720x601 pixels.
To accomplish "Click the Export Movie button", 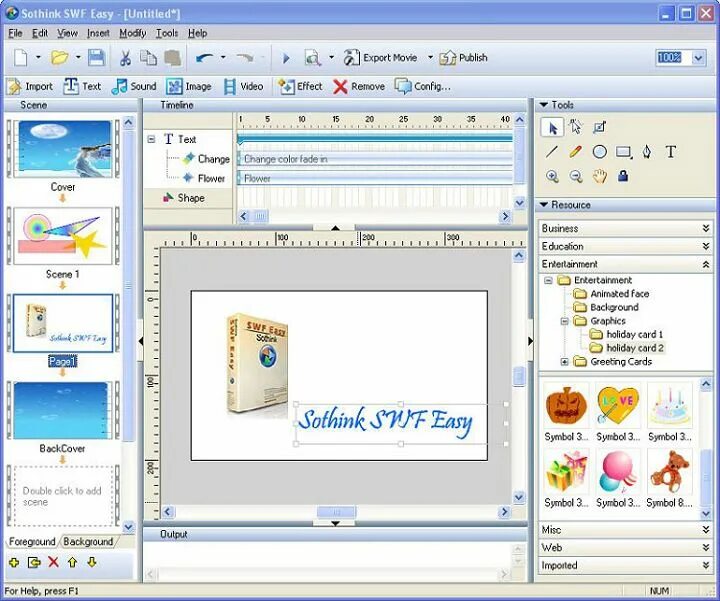I will (x=380, y=58).
